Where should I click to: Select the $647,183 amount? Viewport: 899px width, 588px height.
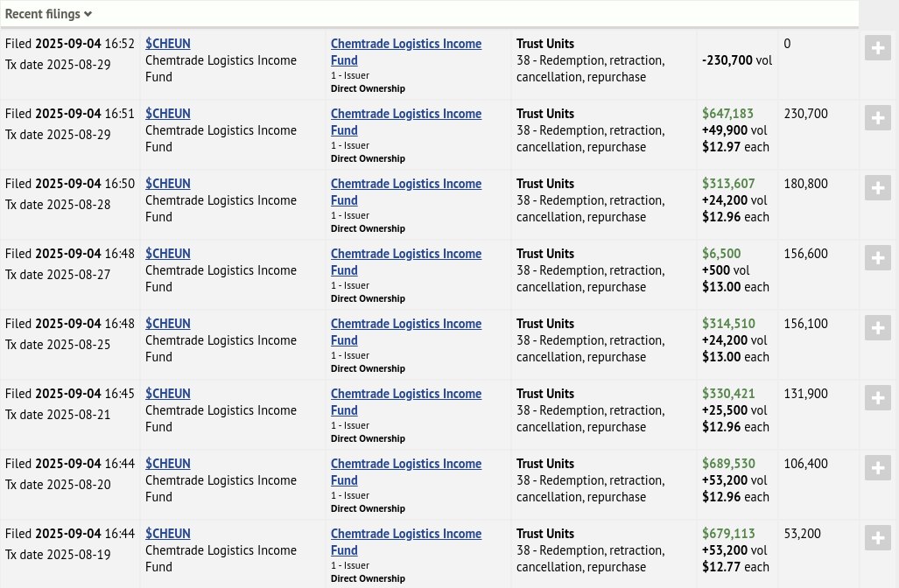pos(727,114)
